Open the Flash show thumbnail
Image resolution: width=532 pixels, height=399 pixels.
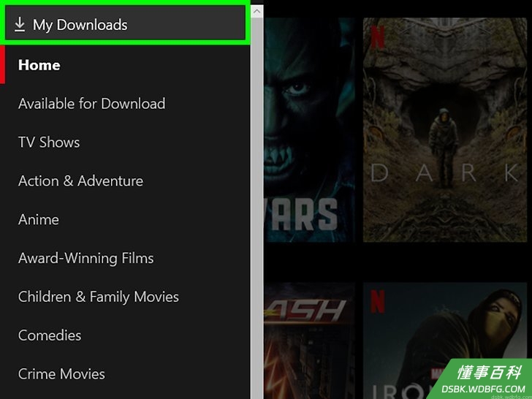309,341
